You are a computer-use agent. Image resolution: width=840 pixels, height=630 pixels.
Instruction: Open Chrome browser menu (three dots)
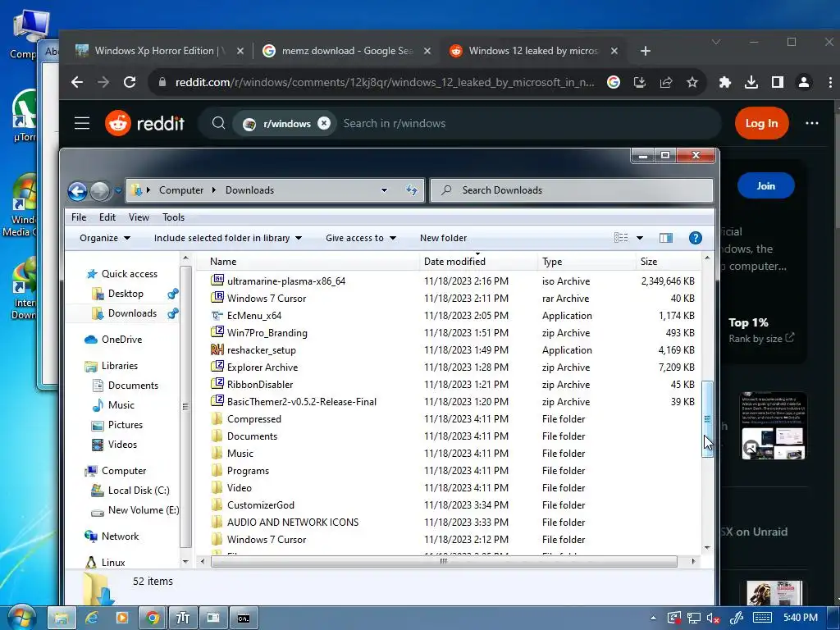830,82
